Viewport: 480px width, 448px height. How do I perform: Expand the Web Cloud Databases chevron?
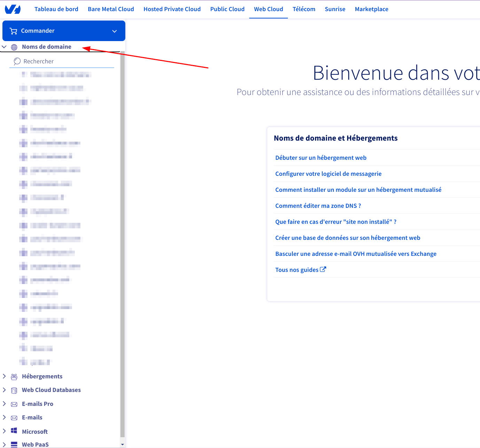coord(4,390)
